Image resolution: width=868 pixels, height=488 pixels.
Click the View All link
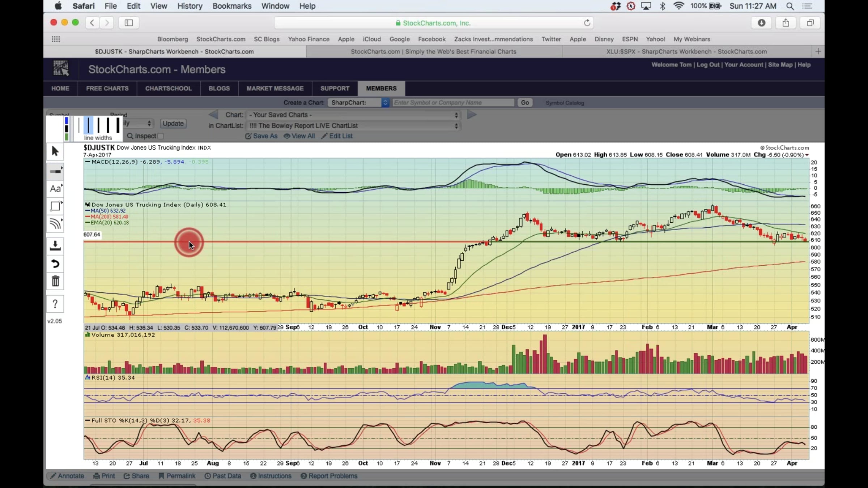[x=299, y=136]
